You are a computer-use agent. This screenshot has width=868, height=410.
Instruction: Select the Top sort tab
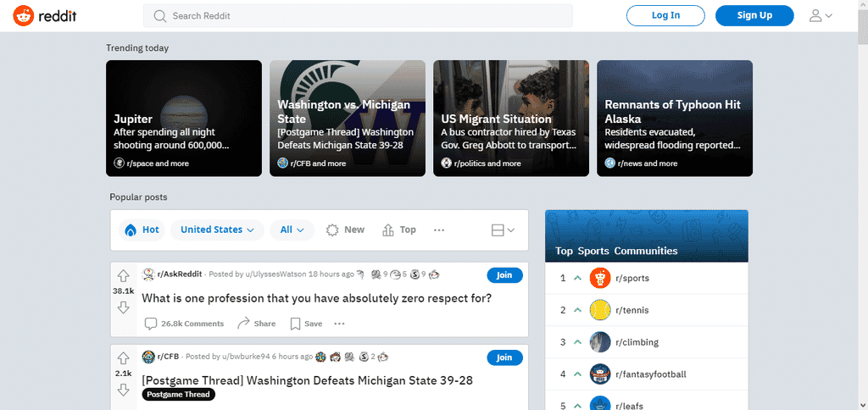(x=399, y=230)
